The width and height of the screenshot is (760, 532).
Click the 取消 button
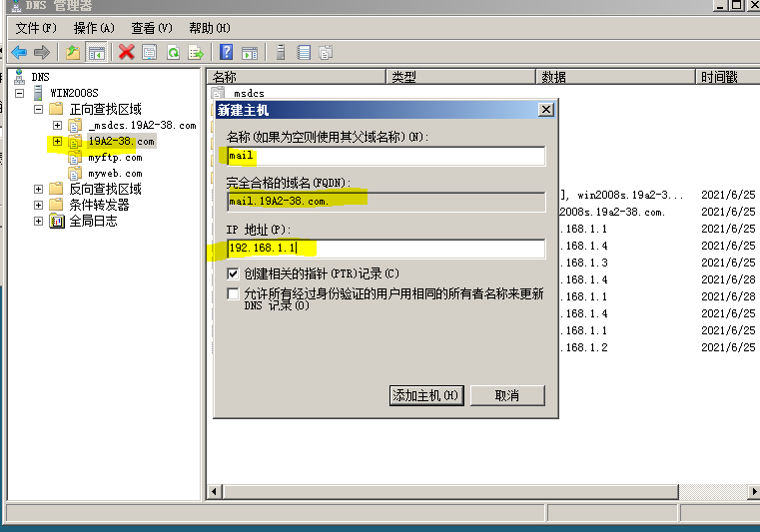[507, 396]
